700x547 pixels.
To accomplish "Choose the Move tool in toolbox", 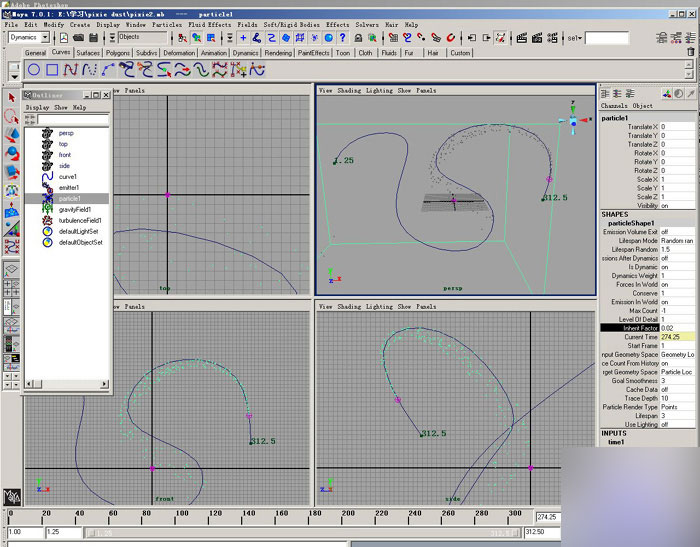I will (11, 135).
